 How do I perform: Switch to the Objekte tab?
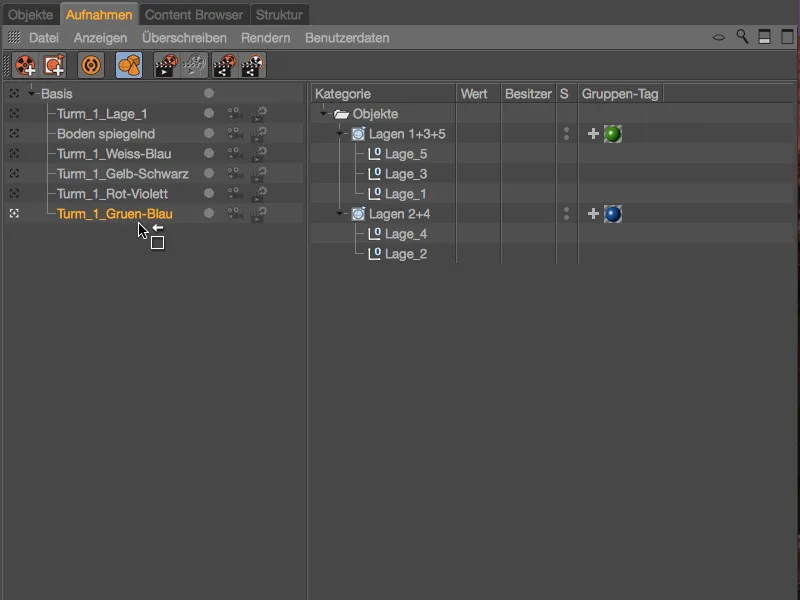tap(31, 15)
